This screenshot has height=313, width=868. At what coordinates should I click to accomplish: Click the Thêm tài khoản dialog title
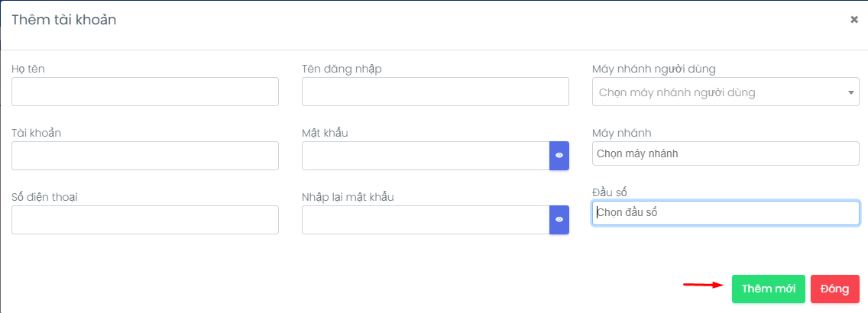[x=63, y=20]
